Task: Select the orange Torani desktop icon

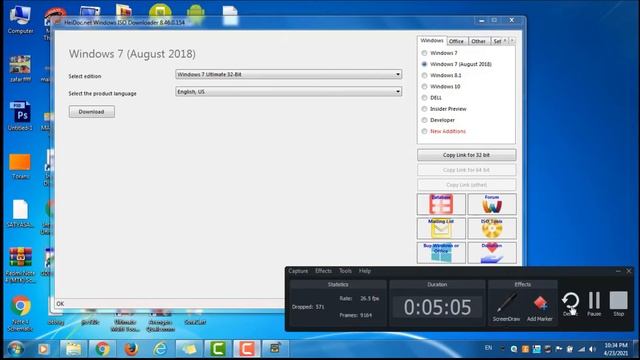Action: coord(20,167)
